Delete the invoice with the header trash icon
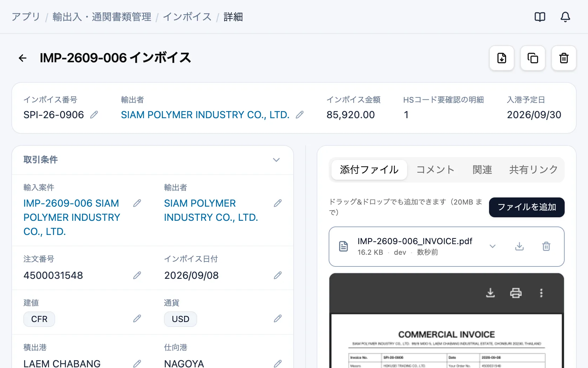588x368 pixels. click(x=564, y=58)
